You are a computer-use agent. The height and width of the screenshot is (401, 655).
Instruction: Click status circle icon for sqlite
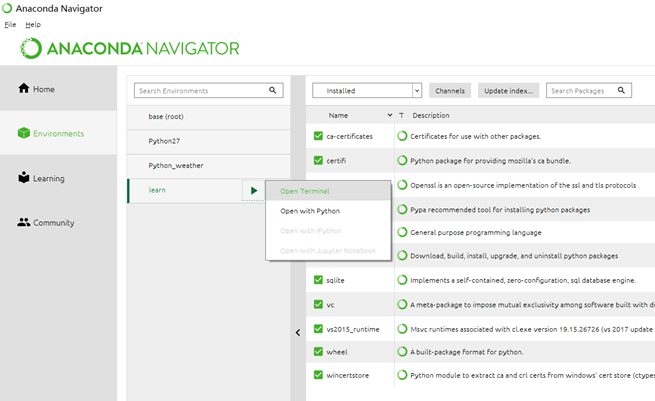click(402, 280)
